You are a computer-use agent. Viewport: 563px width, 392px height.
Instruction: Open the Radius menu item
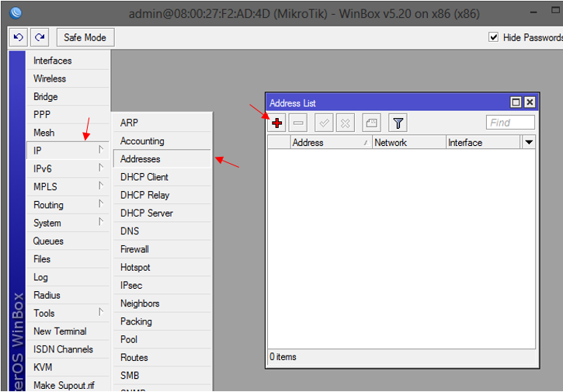pos(68,295)
